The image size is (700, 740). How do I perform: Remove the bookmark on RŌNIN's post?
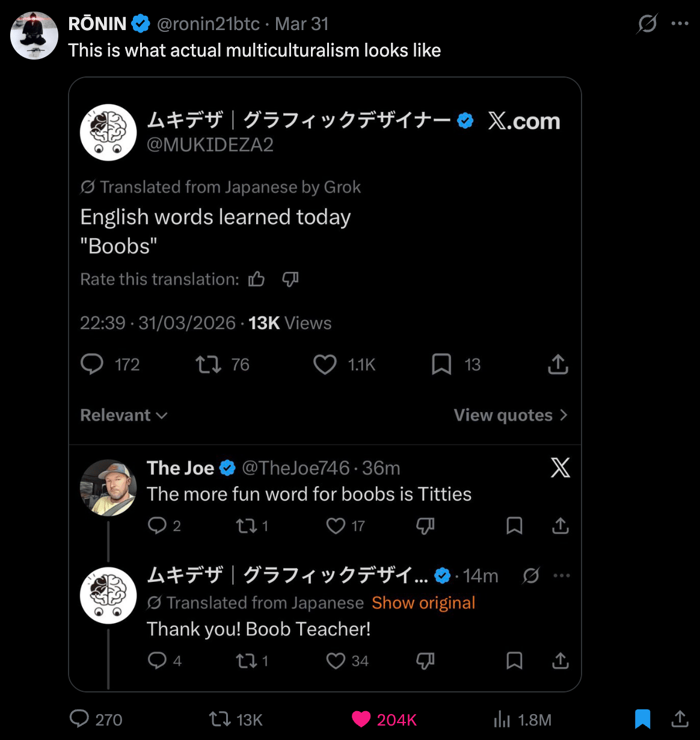(x=642, y=719)
